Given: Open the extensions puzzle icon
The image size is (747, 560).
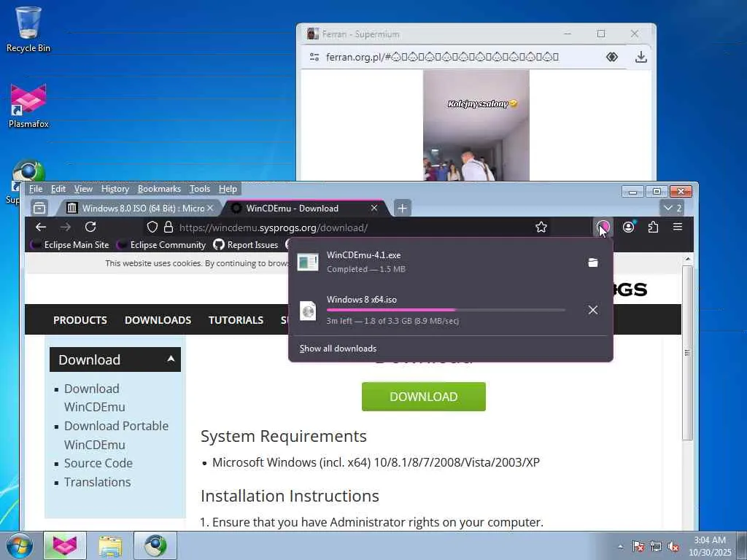Looking at the screenshot, I should tap(653, 227).
